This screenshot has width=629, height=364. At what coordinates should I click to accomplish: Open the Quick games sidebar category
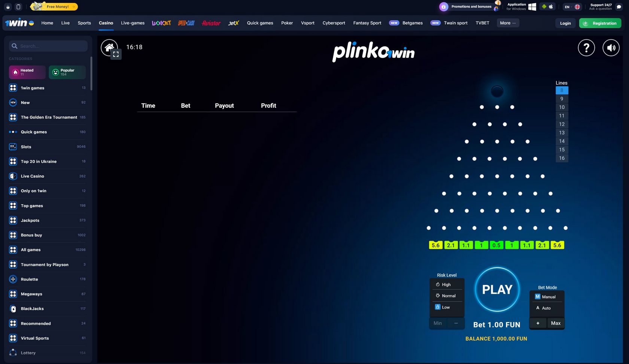click(47, 132)
